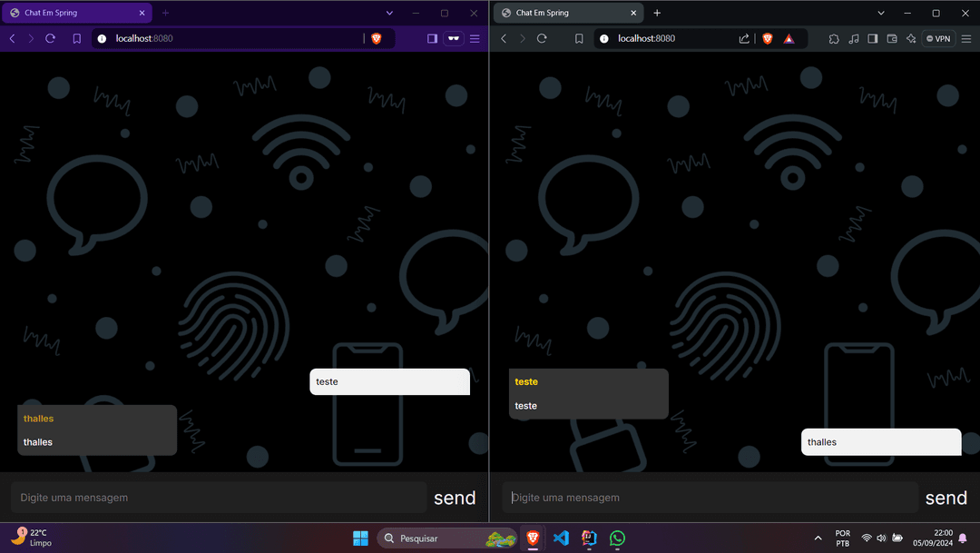Toggle the sidebar panel in right browser
Viewport: 980px width, 553px height.
coord(872,39)
